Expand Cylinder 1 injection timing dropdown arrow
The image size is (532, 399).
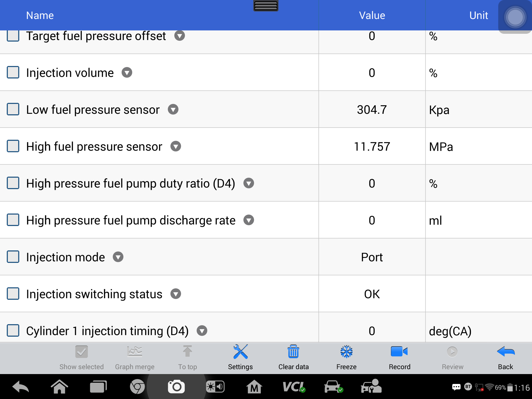[x=202, y=331]
